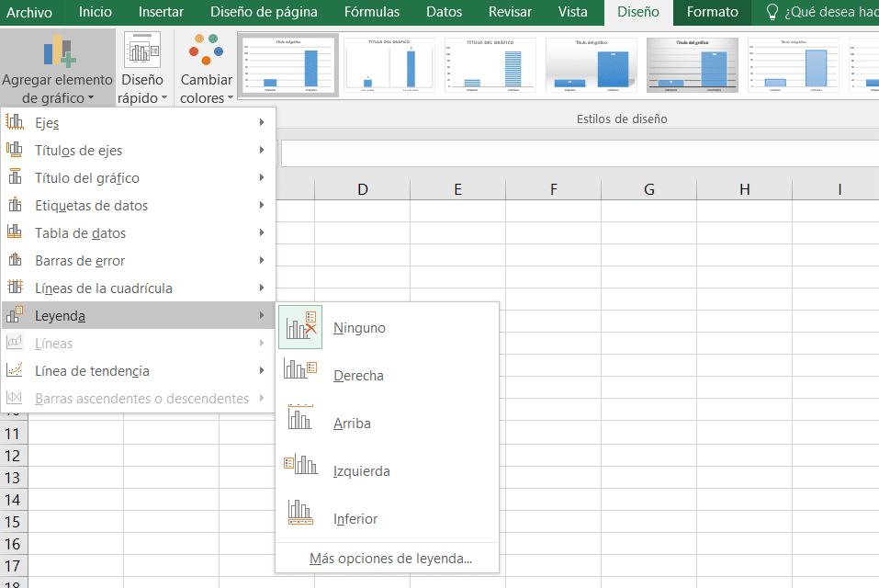The width and height of the screenshot is (879, 588).
Task: Choose the Derecha legend label
Action: pyautogui.click(x=358, y=375)
